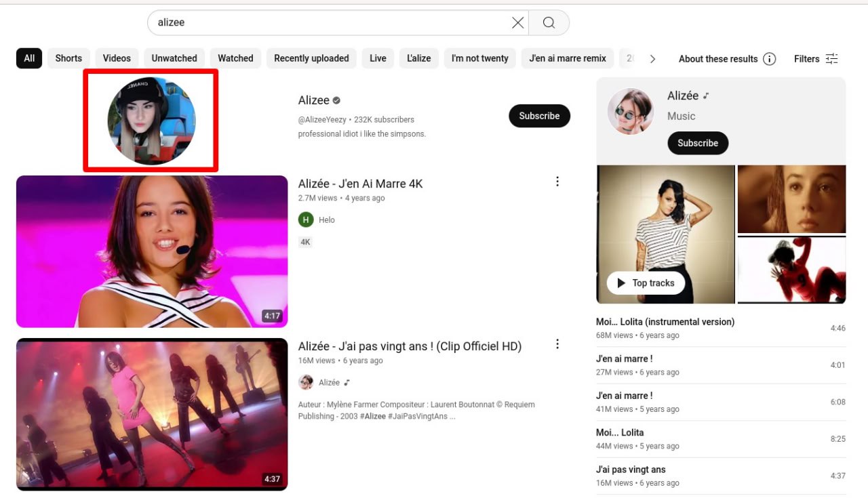Open red dancer thumbnail in music card

(791, 270)
